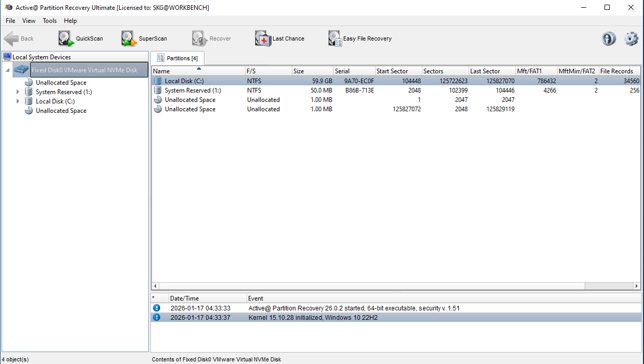
Task: Open the Tools menu
Action: click(x=50, y=21)
